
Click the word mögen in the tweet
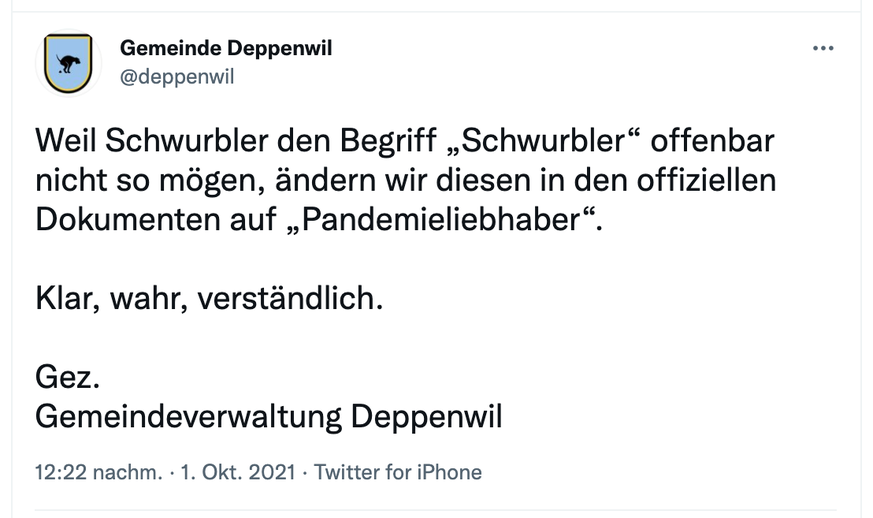point(212,180)
